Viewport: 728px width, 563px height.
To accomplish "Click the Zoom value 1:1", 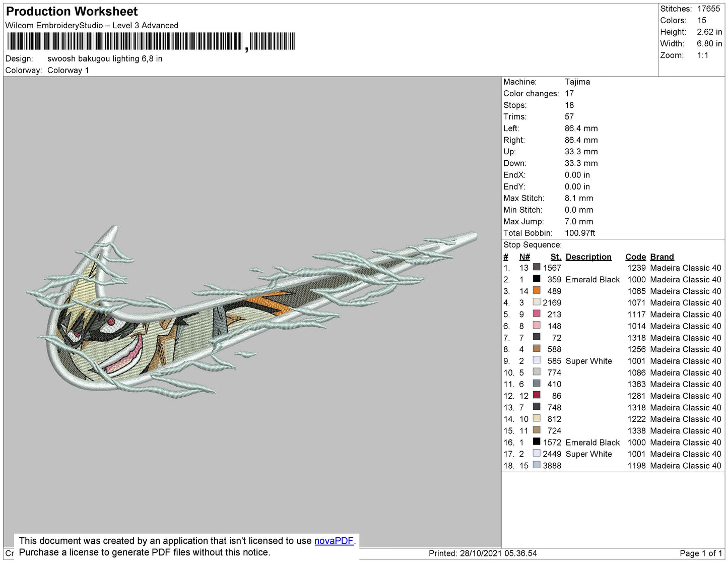I will coord(703,55).
